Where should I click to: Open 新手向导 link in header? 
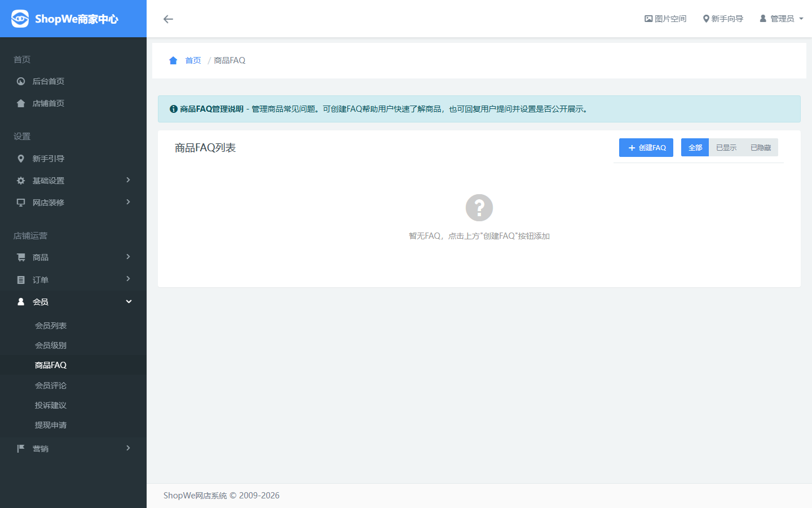(x=723, y=19)
